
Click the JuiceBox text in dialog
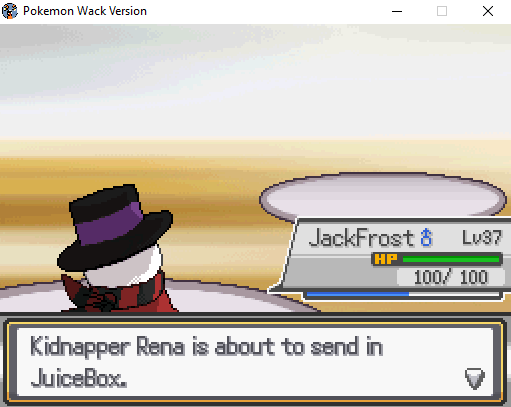(78, 378)
